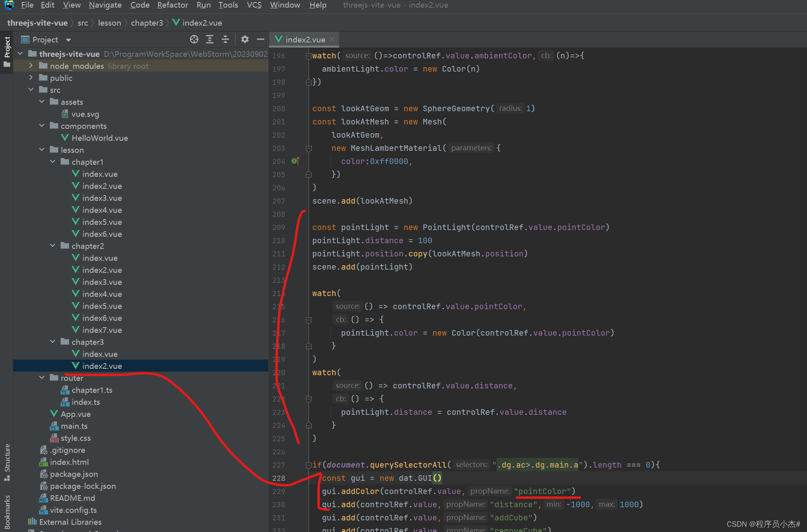This screenshot has height=532, width=807.
Task: Expand the node_modules folder
Action: tap(31, 66)
